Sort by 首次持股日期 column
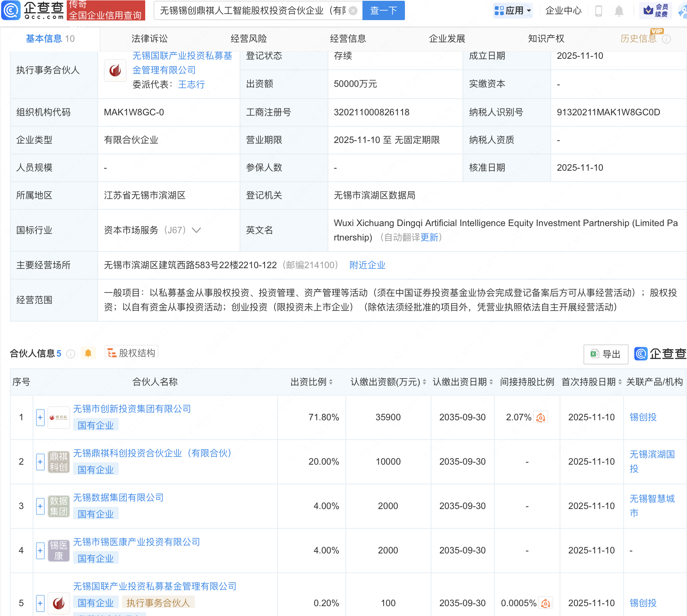Viewport: 687px width, 616px height. coord(620,382)
